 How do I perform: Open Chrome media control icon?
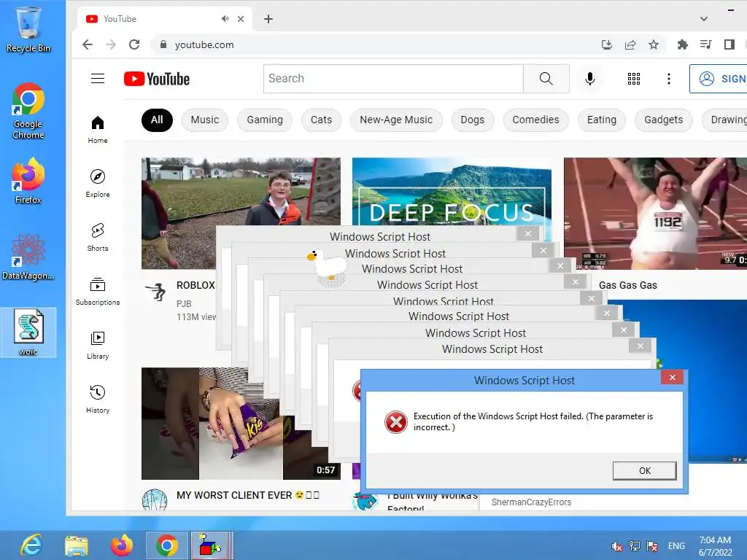pos(706,44)
